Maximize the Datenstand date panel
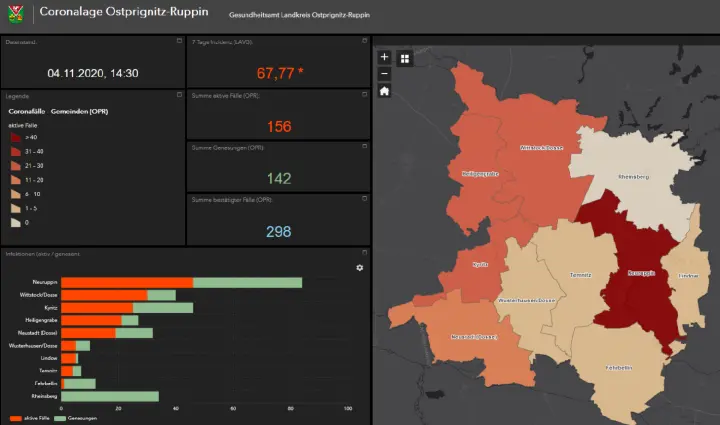The width and height of the screenshot is (720, 425). pyautogui.click(x=179, y=41)
